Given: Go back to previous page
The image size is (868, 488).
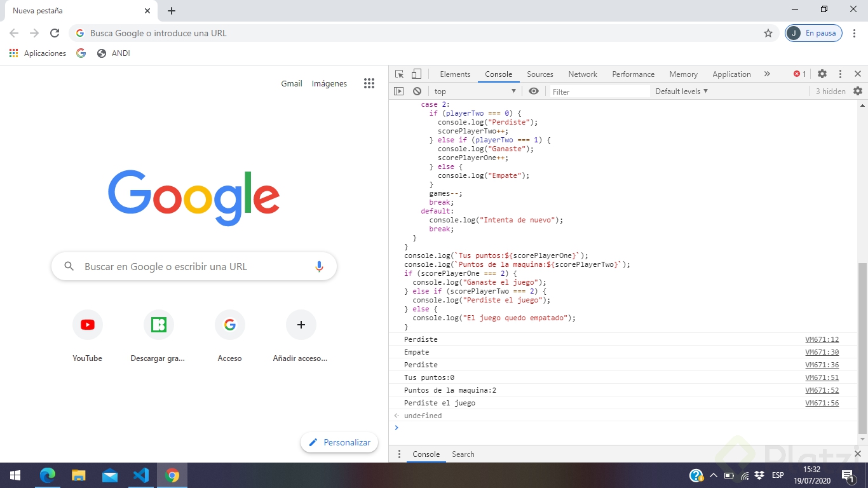Looking at the screenshot, I should (x=14, y=33).
